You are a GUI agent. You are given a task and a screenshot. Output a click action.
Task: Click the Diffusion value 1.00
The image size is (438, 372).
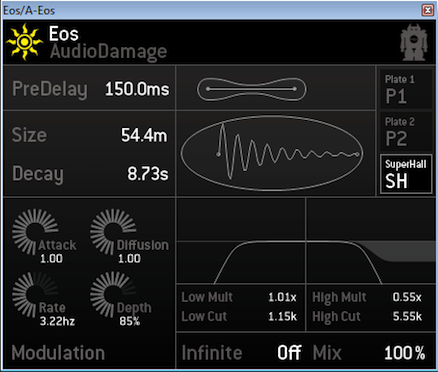[129, 259]
